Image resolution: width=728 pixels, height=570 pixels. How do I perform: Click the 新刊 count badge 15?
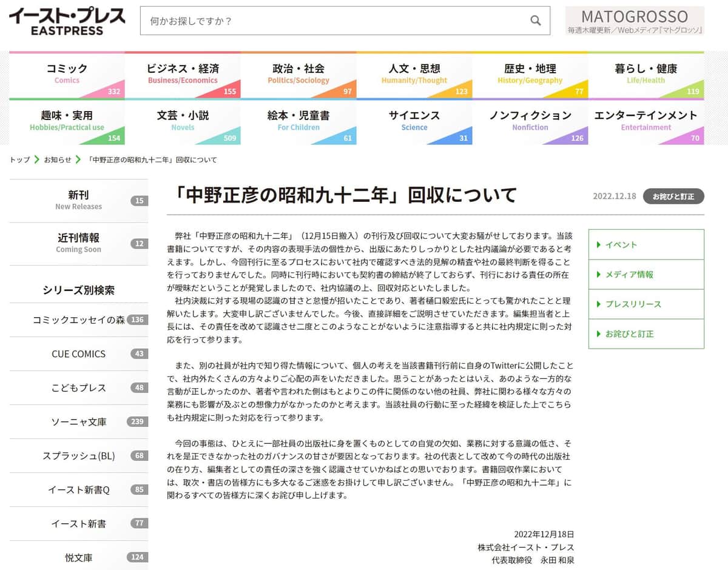tap(140, 201)
